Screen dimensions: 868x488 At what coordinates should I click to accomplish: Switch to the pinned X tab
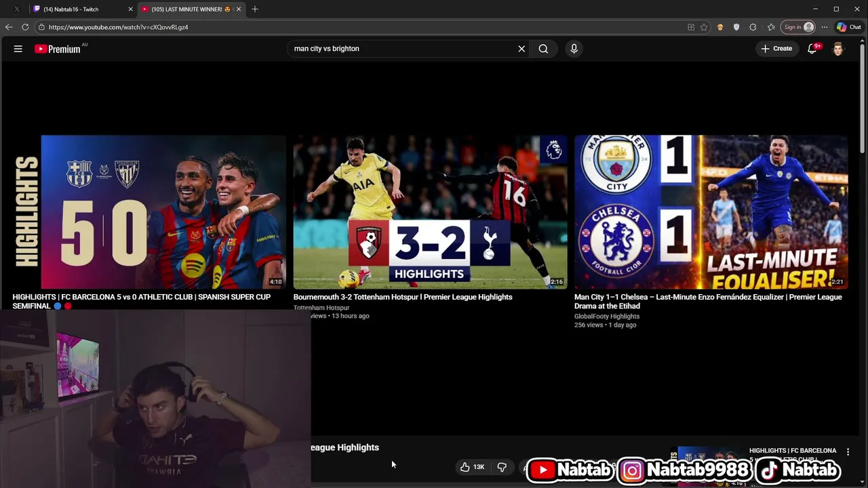(17, 9)
